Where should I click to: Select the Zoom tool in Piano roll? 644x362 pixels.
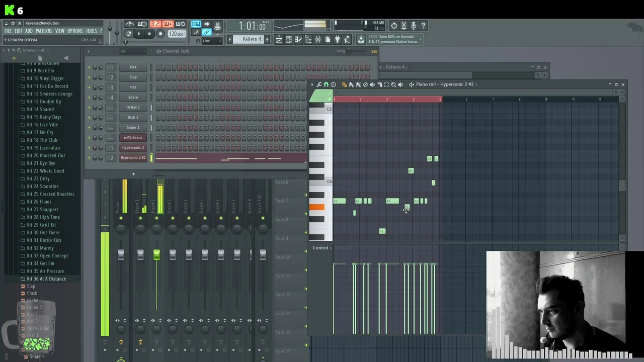point(393,84)
